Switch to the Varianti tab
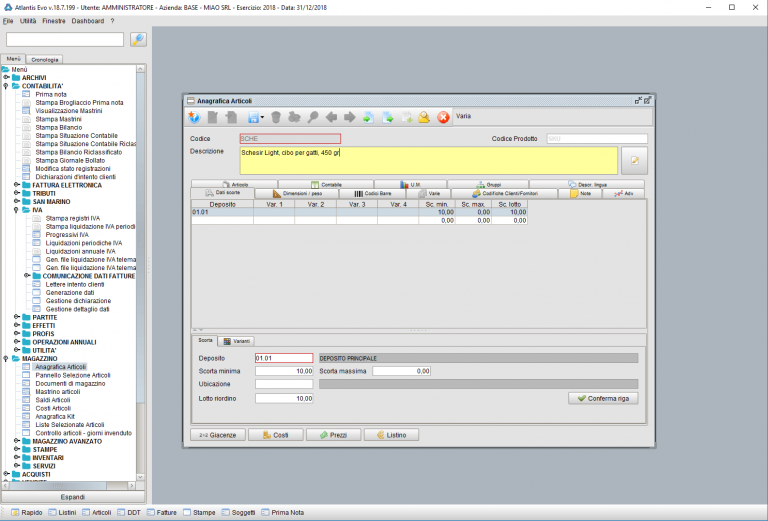 coord(236,341)
